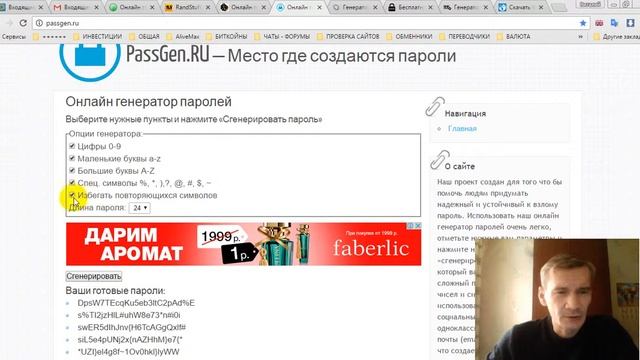This screenshot has width=640, height=360.
Task: Open the Google Translate extension icon
Action: [x=614, y=23]
